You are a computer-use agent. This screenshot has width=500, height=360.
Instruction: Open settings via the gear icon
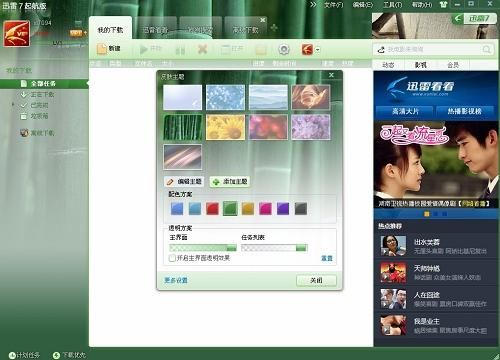point(284,50)
